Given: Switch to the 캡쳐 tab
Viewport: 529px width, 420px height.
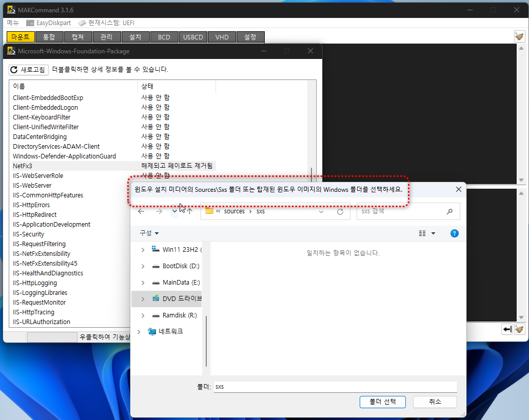Looking at the screenshot, I should pyautogui.click(x=78, y=37).
